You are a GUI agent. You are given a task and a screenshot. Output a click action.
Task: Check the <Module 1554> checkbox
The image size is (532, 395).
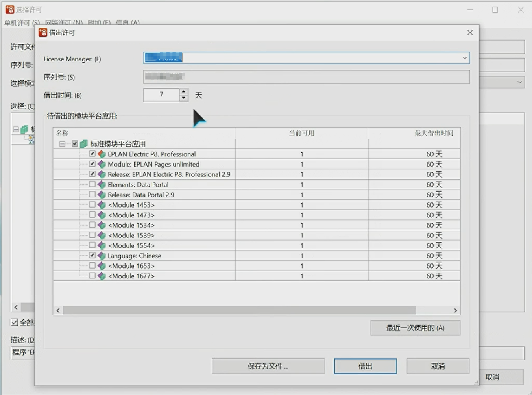(x=92, y=245)
